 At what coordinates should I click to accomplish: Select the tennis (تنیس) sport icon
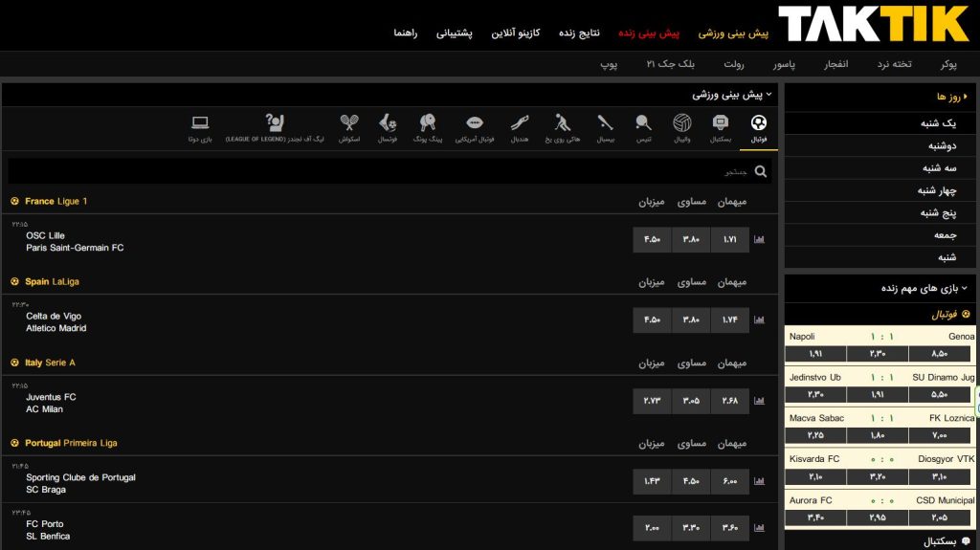click(643, 122)
